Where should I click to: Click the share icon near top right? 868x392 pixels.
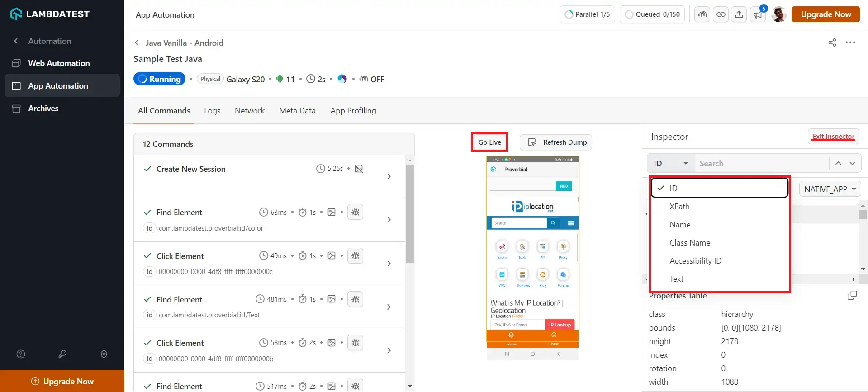(832, 43)
